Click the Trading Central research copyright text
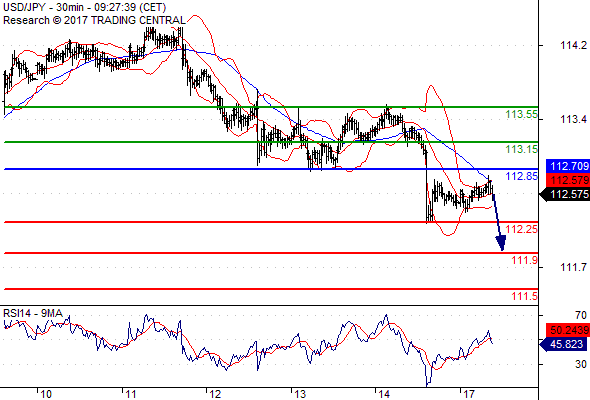The image size is (590, 400). click(94, 20)
